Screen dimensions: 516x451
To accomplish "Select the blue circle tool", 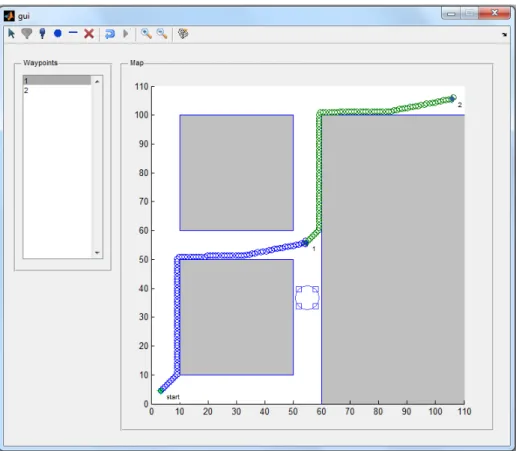I will coord(58,33).
